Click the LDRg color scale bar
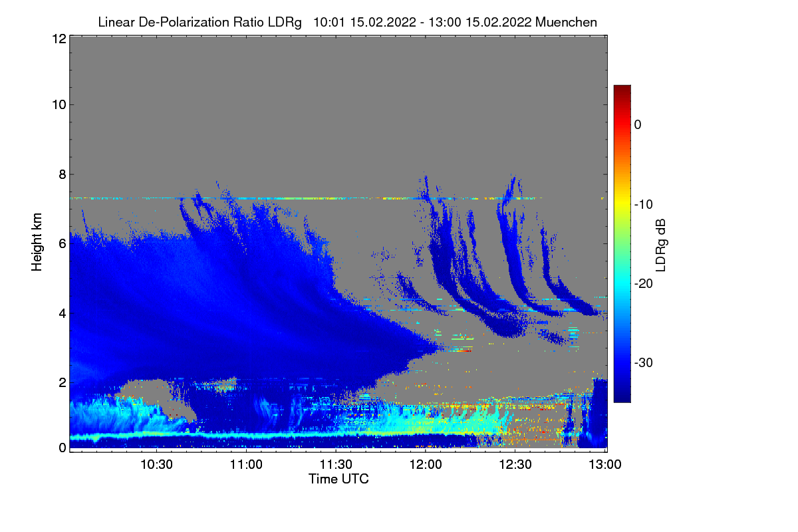 click(x=622, y=243)
